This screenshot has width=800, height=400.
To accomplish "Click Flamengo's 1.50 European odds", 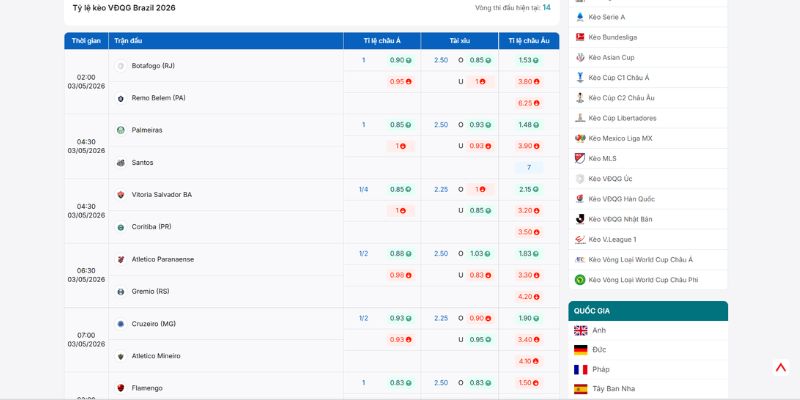I will 529,383.
